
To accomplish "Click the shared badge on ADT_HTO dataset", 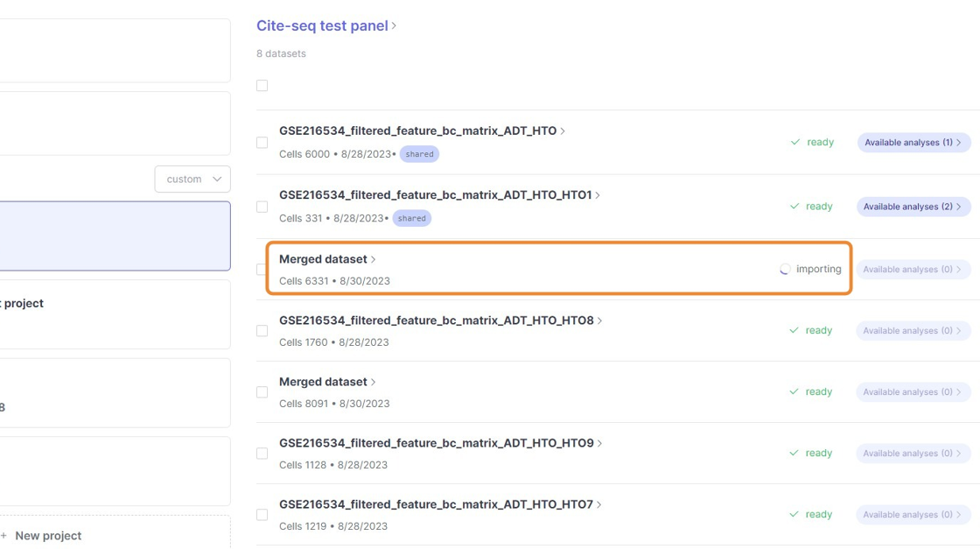I will (419, 154).
